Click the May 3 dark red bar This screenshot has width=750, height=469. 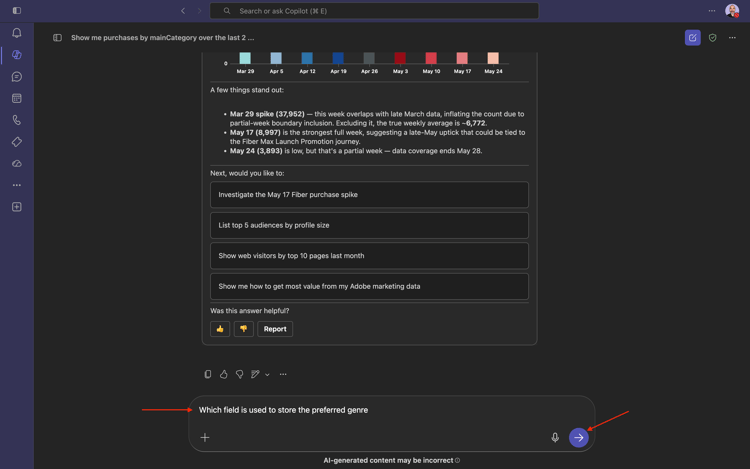point(400,58)
